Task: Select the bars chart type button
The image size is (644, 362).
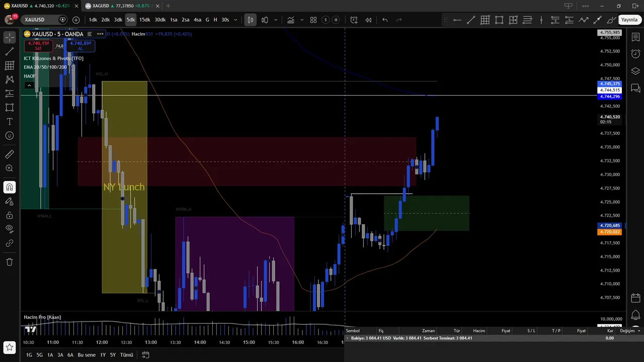Action: [250, 20]
